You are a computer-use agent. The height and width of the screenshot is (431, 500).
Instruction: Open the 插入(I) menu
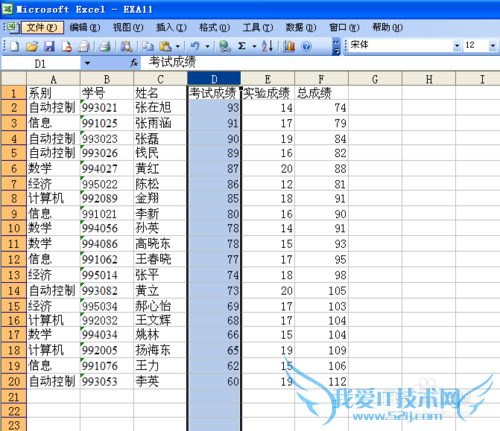click(171, 27)
